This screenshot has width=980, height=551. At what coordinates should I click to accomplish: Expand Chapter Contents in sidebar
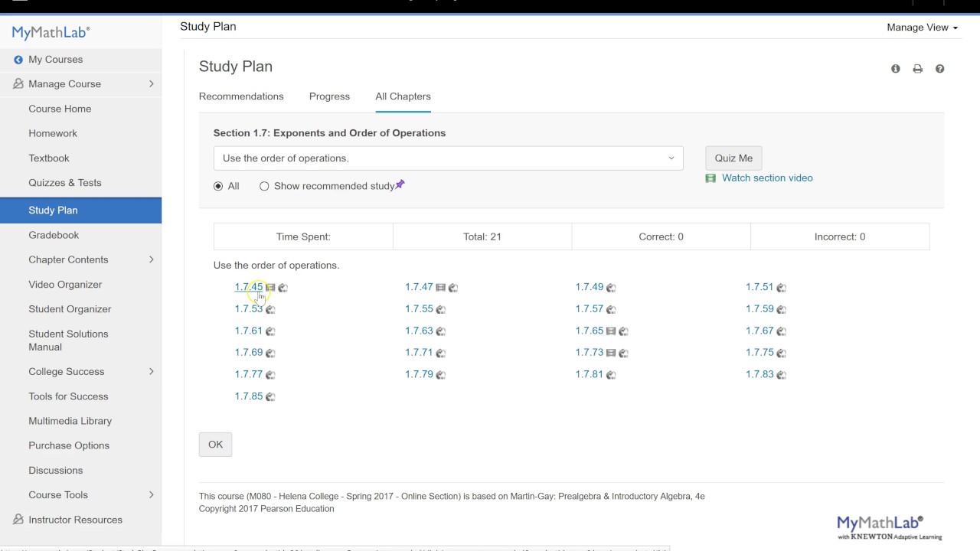(151, 259)
